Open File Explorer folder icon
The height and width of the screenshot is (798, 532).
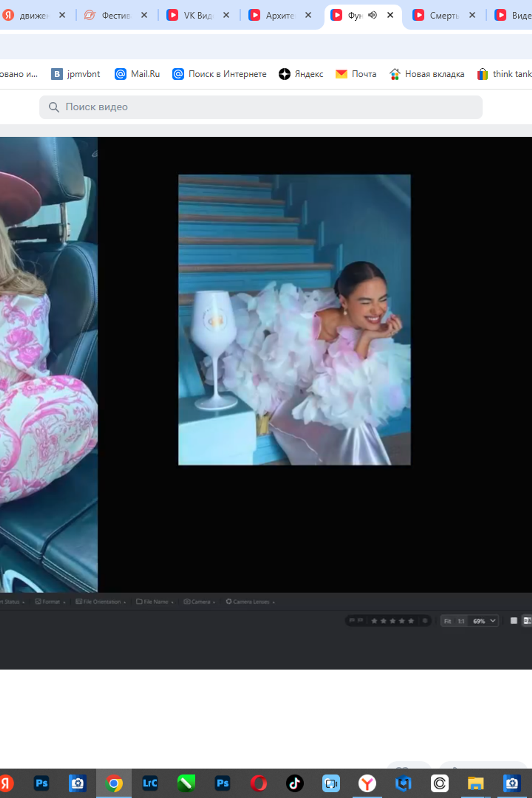(476, 783)
